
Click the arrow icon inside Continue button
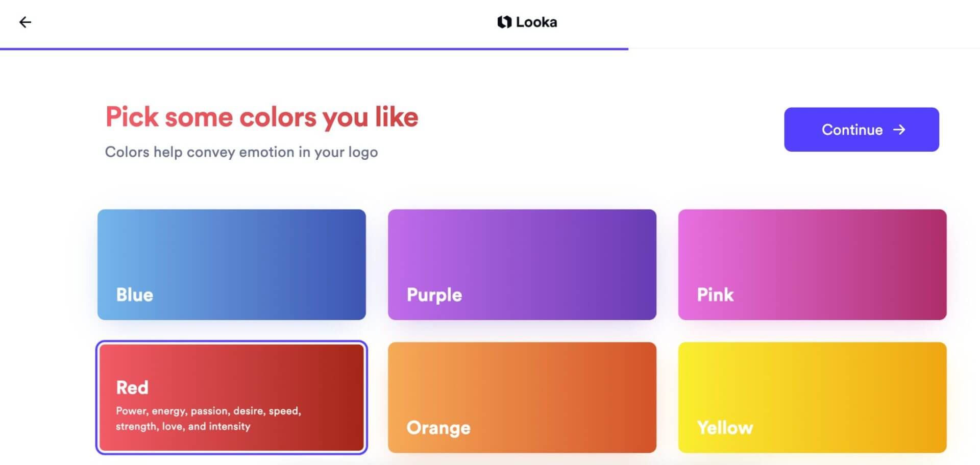899,130
